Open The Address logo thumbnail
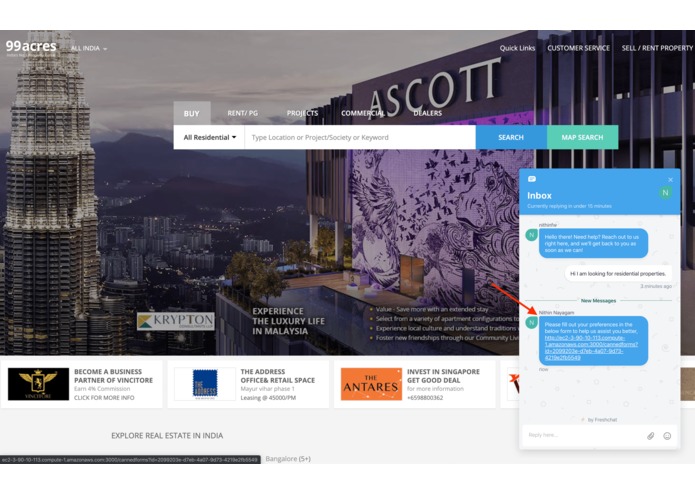The image size is (695, 494). point(205,384)
